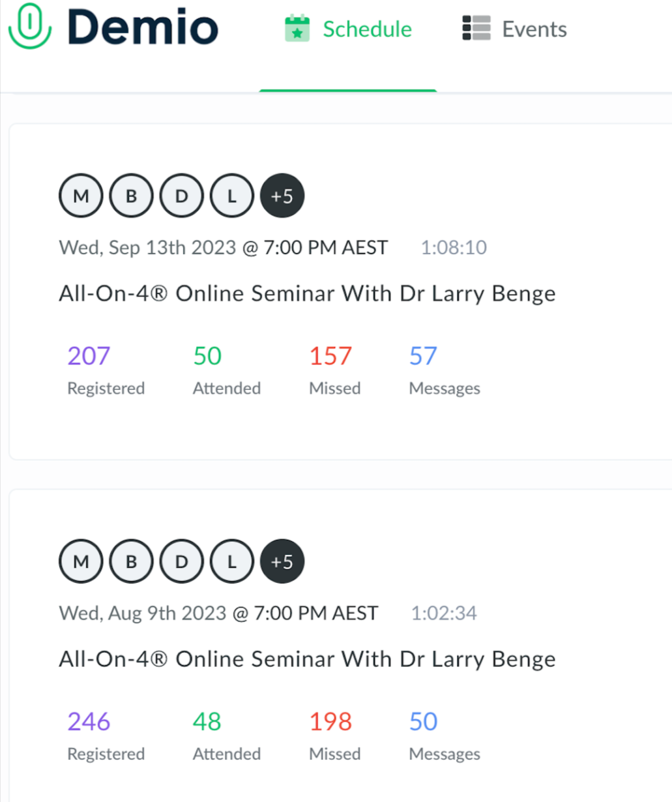This screenshot has width=672, height=802.
Task: Expand the +5 avatars on Aug 9th session
Action: pyautogui.click(x=282, y=561)
